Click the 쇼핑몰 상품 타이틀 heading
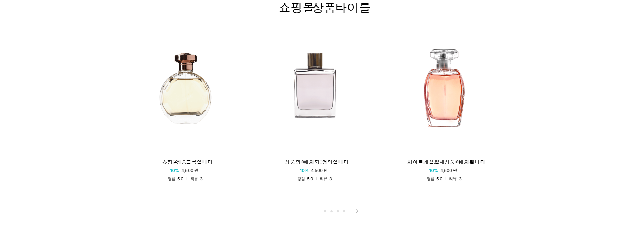The image size is (644, 225). click(x=325, y=8)
